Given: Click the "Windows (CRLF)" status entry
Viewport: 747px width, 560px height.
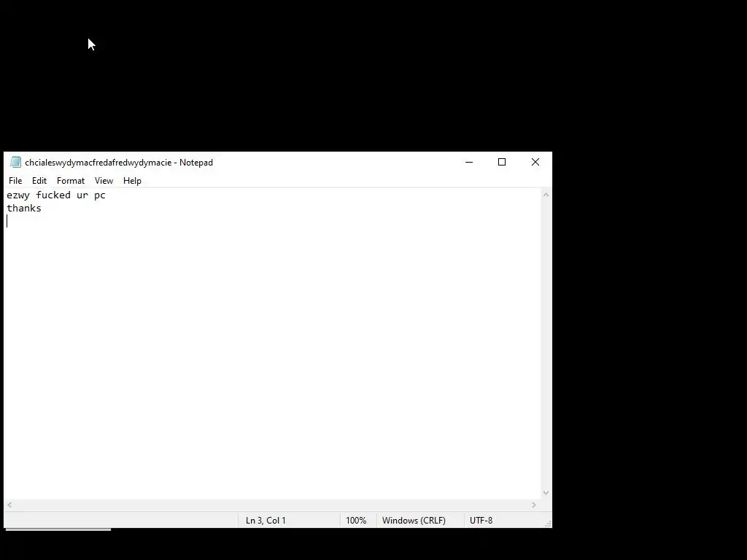Looking at the screenshot, I should click(414, 521).
